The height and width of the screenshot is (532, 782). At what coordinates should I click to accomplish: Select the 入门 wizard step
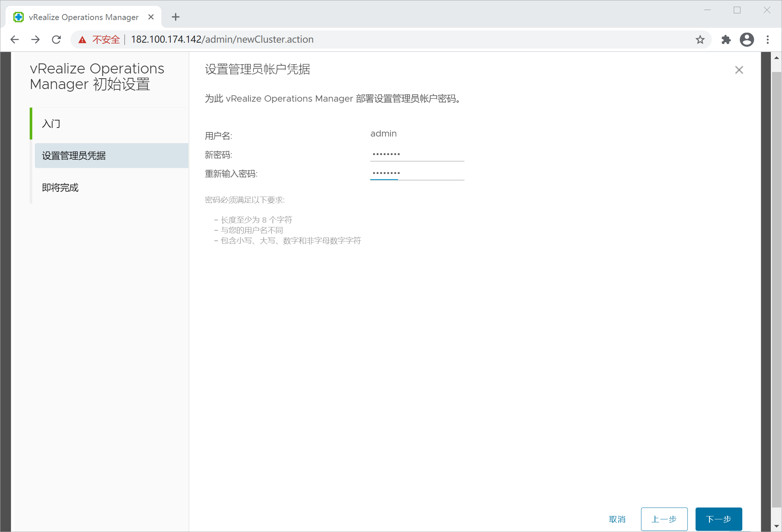pyautogui.click(x=51, y=124)
